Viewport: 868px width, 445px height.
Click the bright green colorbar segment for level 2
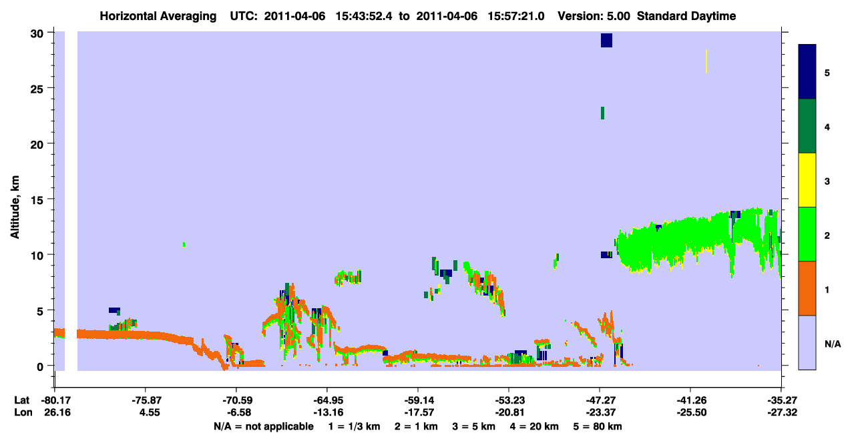pos(807,234)
